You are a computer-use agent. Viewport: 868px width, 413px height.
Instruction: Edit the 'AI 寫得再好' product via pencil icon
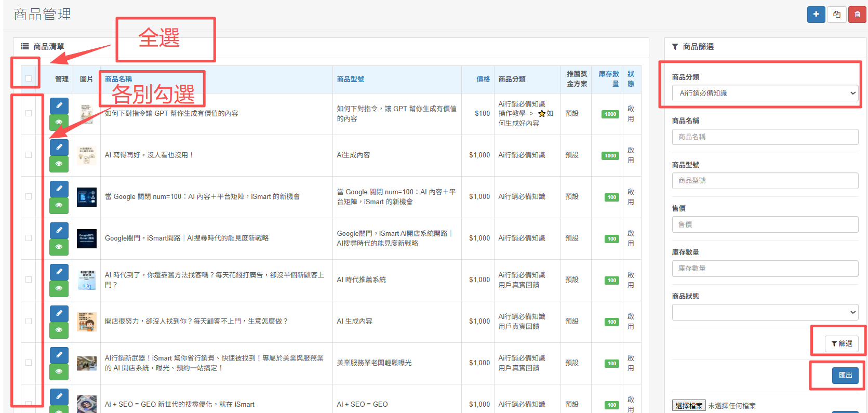(59, 147)
